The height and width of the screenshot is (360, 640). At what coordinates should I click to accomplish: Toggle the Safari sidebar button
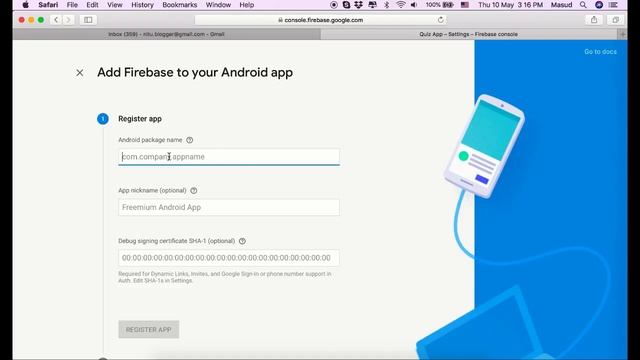(x=88, y=20)
